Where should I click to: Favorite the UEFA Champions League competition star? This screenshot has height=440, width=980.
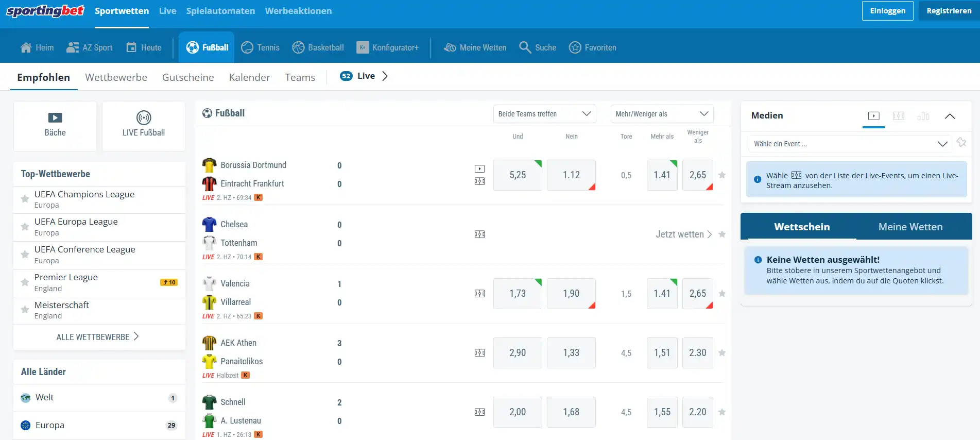(x=25, y=199)
